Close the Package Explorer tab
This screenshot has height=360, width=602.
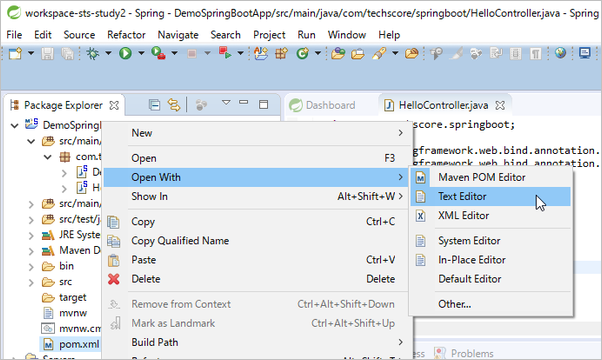[x=114, y=105]
